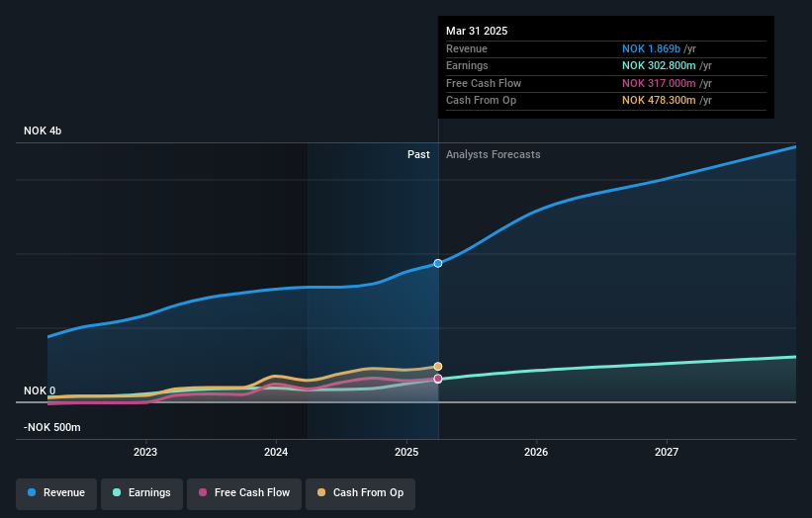Toggle the Free Cash Flow legend button
Screen dimensions: 812x518
click(244, 493)
